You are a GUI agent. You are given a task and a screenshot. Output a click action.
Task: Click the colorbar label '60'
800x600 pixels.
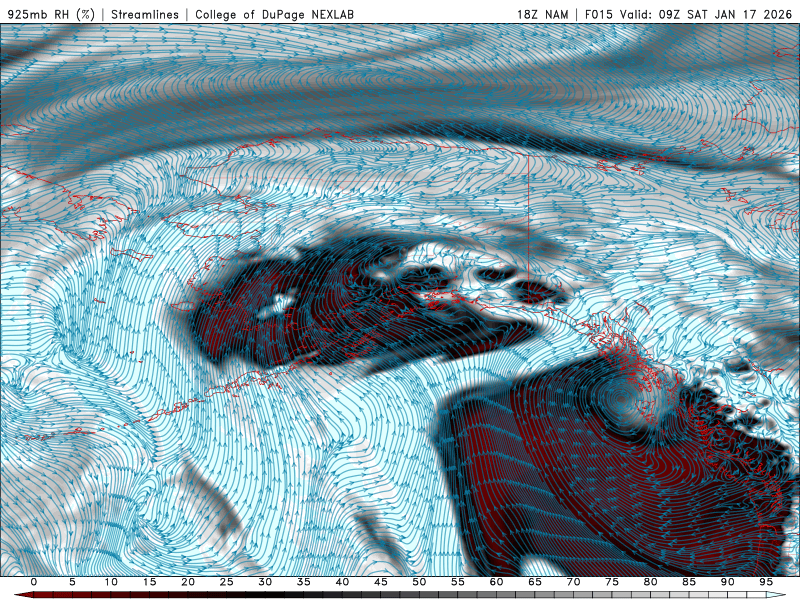tap(496, 582)
